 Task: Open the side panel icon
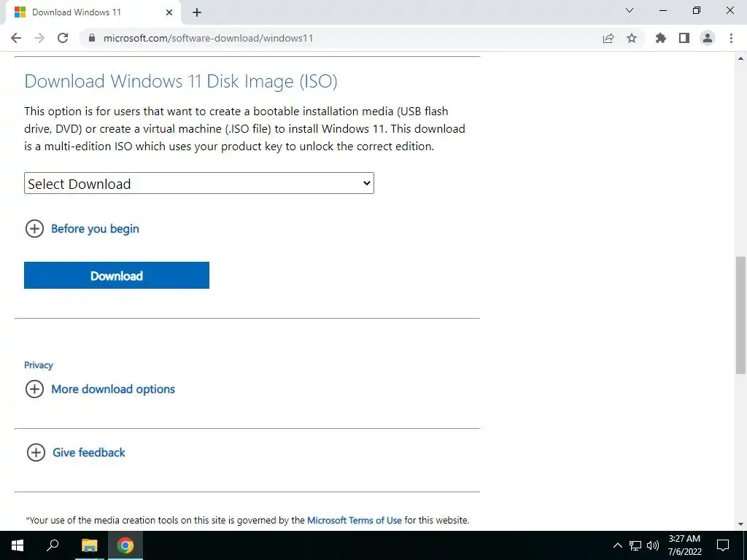684,38
